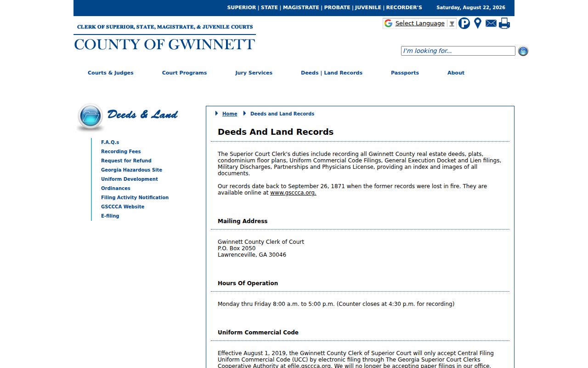The width and height of the screenshot is (588, 368).
Task: Click the Go search button icon
Action: (523, 51)
